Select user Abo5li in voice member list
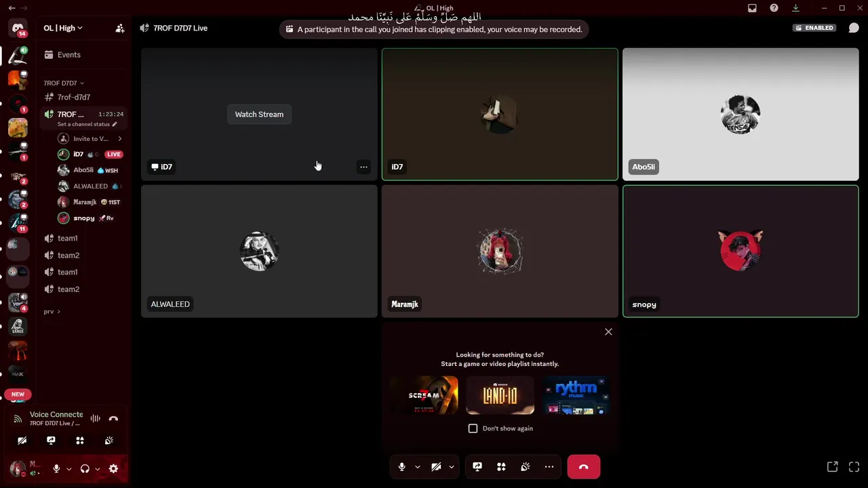The height and width of the screenshot is (488, 868). pyautogui.click(x=91, y=170)
